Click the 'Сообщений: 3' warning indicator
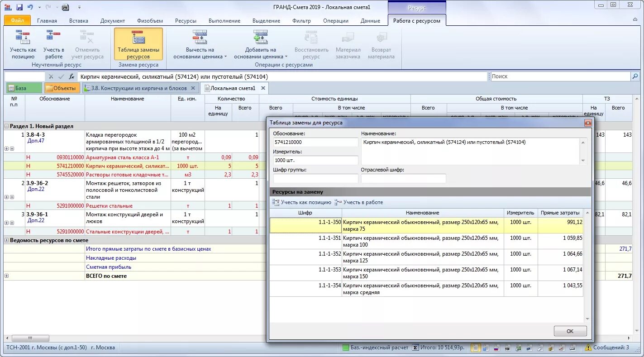This screenshot has height=357, width=644. (607, 347)
